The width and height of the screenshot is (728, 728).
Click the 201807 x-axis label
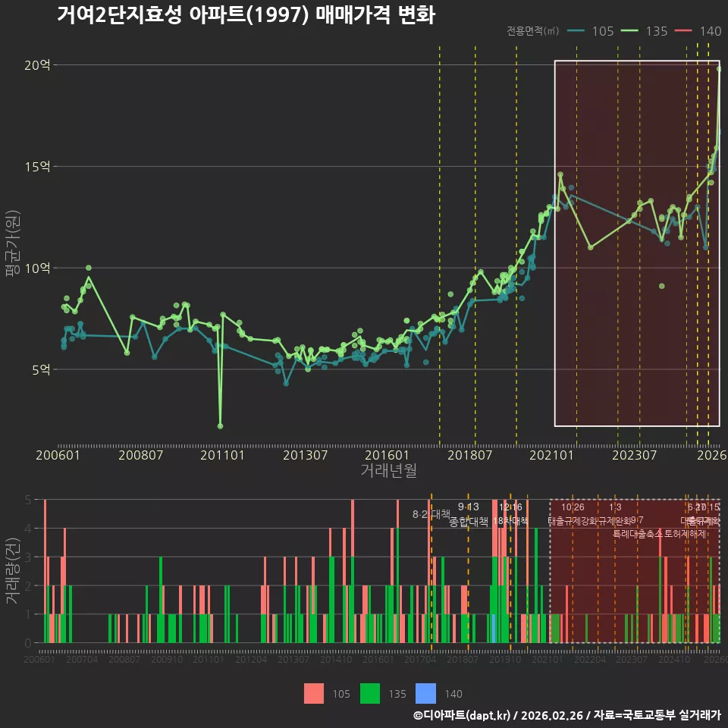469,455
